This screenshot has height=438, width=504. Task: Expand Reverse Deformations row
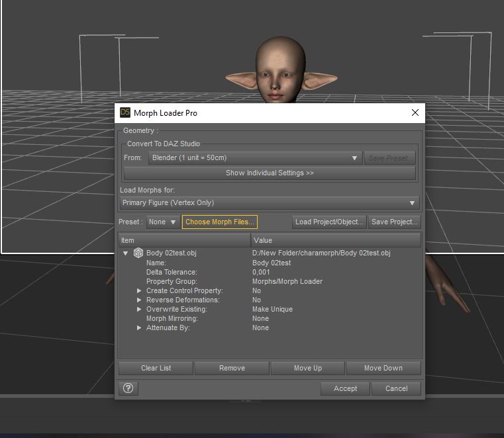click(139, 300)
